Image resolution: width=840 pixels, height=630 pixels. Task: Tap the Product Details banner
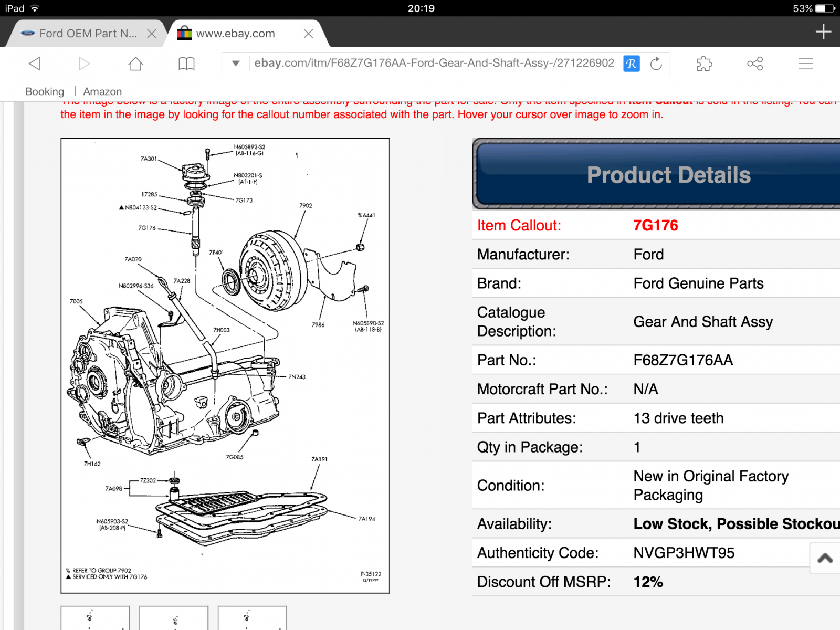click(x=656, y=174)
